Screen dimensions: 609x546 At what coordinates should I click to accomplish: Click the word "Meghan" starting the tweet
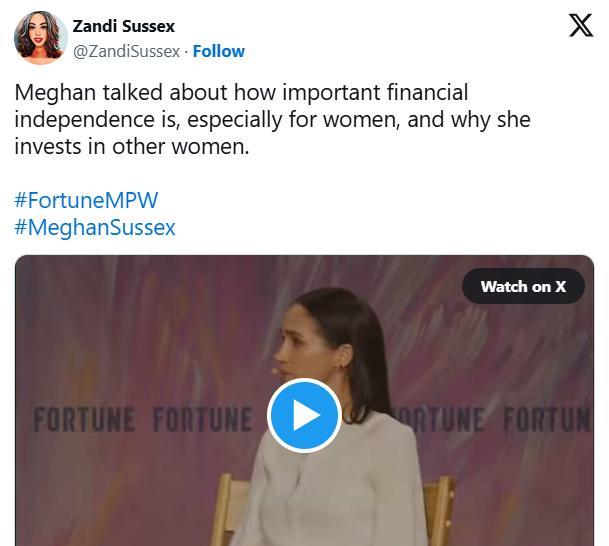[x=52, y=93]
